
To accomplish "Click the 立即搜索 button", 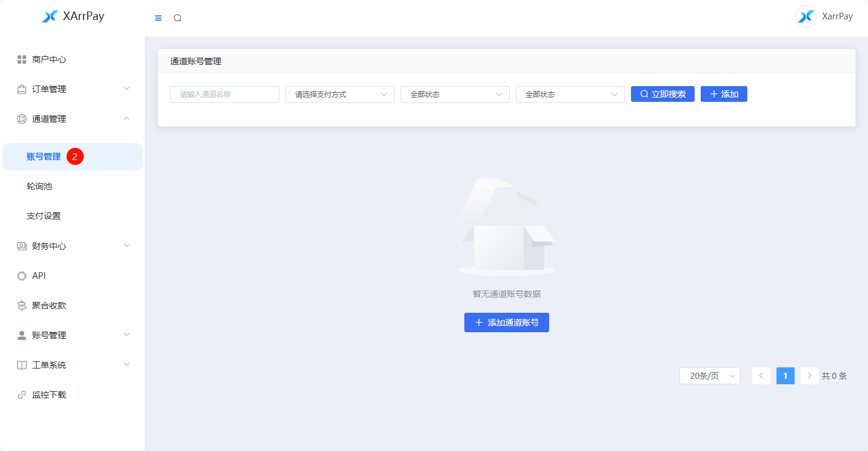I will pyautogui.click(x=663, y=94).
